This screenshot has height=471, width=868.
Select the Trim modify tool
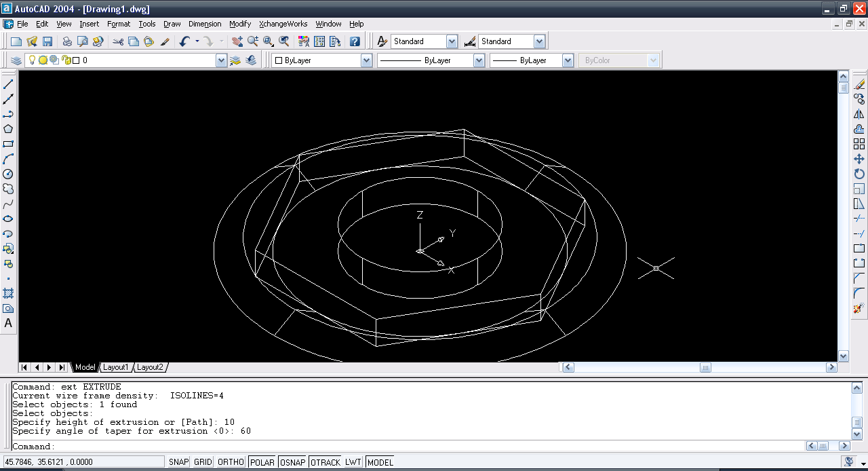click(x=859, y=219)
